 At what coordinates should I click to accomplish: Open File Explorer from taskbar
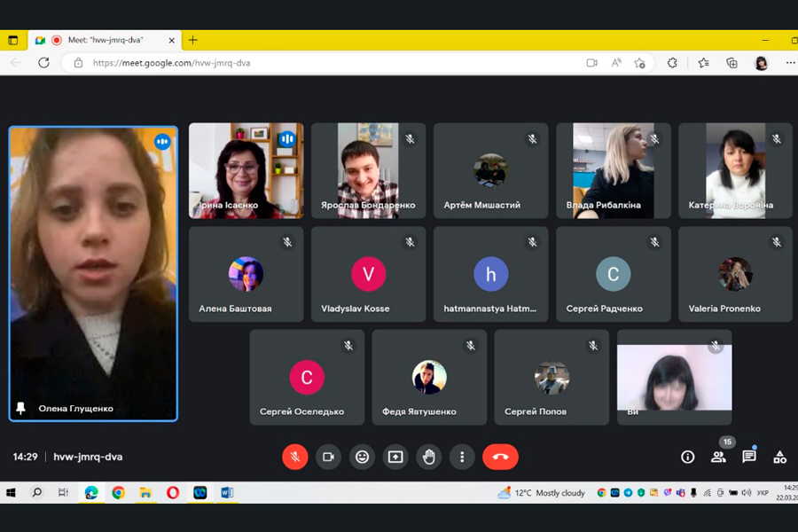(145, 492)
